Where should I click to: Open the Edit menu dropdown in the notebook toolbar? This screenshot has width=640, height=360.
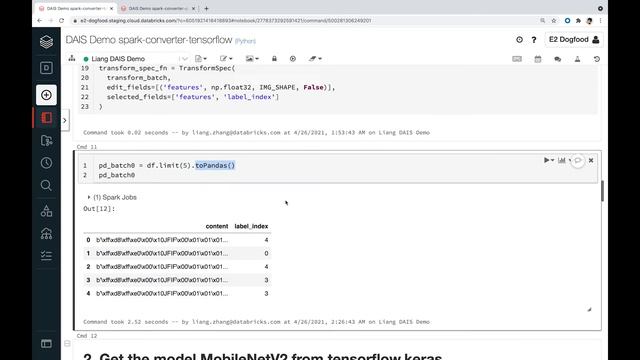(x=226, y=59)
